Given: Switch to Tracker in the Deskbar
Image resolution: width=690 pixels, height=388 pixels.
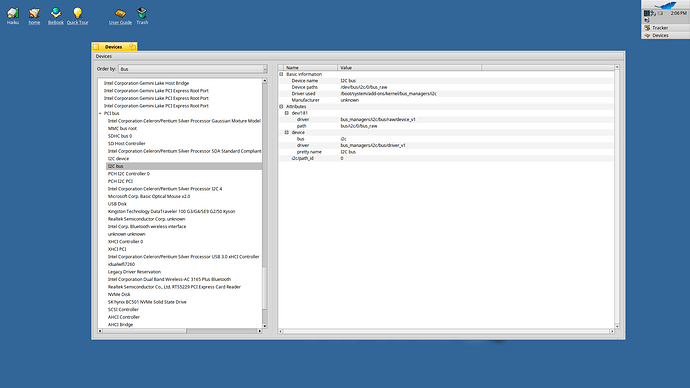Looking at the screenshot, I should 665,28.
